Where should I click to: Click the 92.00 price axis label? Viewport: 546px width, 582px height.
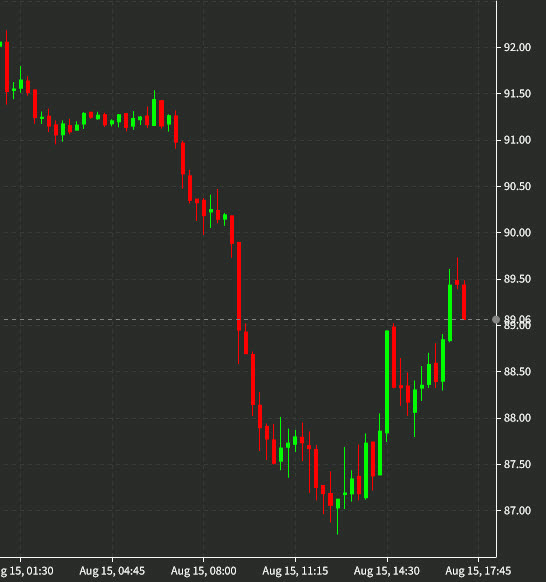517,48
